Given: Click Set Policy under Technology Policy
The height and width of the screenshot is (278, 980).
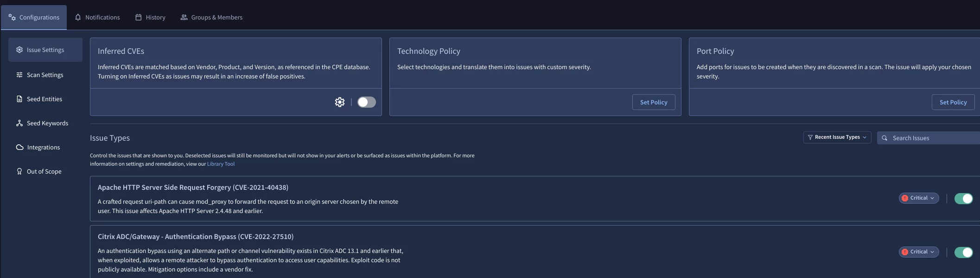Looking at the screenshot, I should [x=654, y=102].
